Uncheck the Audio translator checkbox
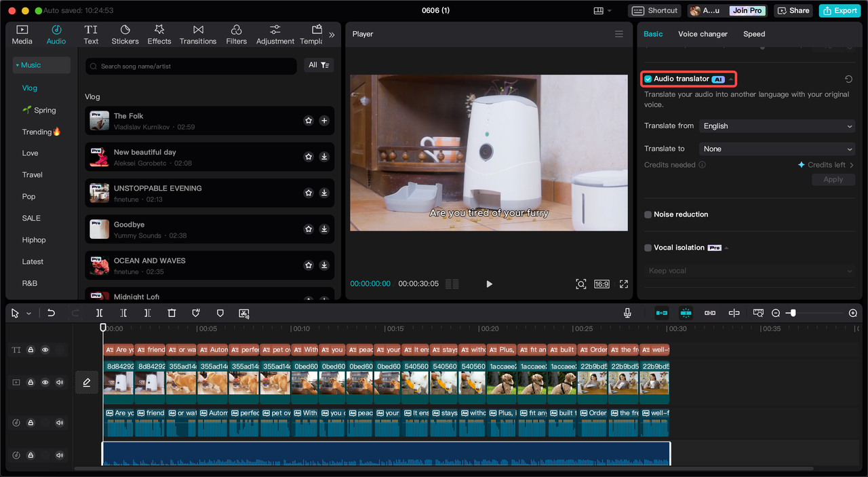This screenshot has height=477, width=868. (x=648, y=79)
